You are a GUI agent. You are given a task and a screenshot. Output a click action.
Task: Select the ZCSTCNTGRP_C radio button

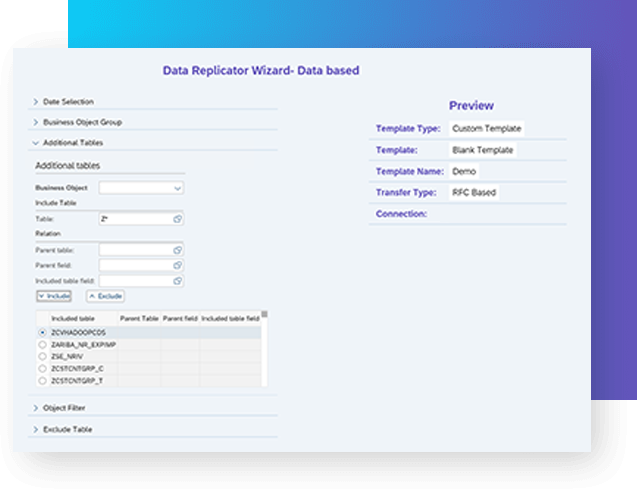tap(42, 369)
